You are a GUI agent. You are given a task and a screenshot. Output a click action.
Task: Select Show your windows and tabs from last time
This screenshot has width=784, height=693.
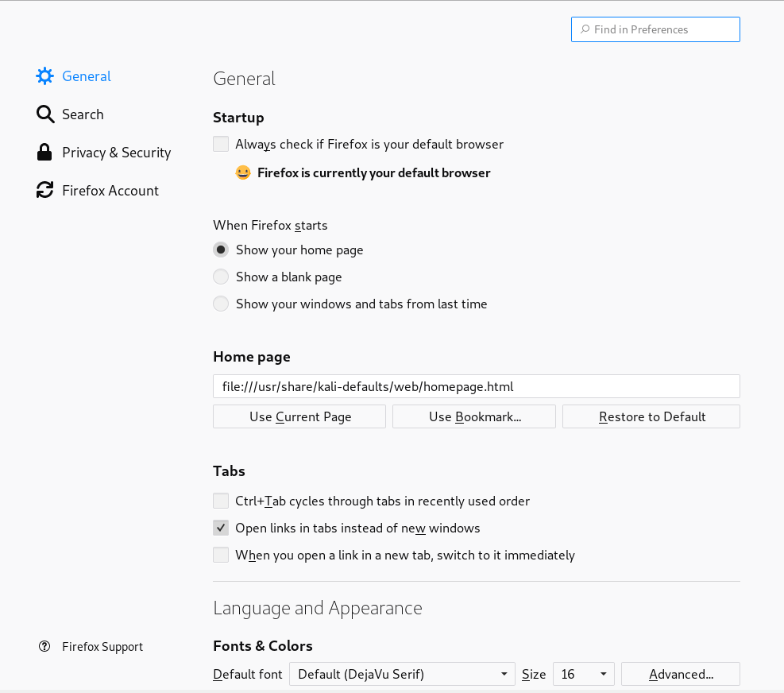coord(221,304)
